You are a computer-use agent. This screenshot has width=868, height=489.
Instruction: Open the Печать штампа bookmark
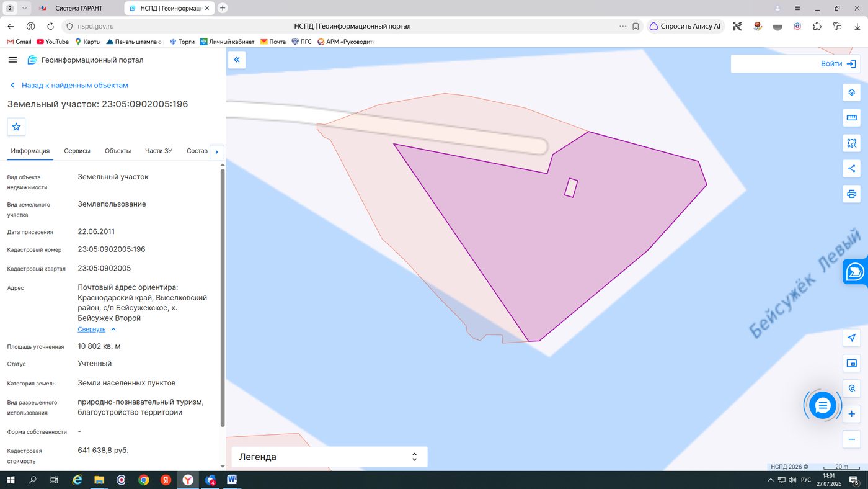(x=134, y=42)
